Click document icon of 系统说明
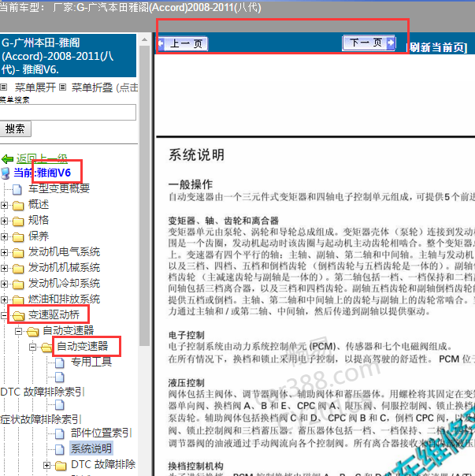This screenshot has width=475, height=476. coord(60,449)
